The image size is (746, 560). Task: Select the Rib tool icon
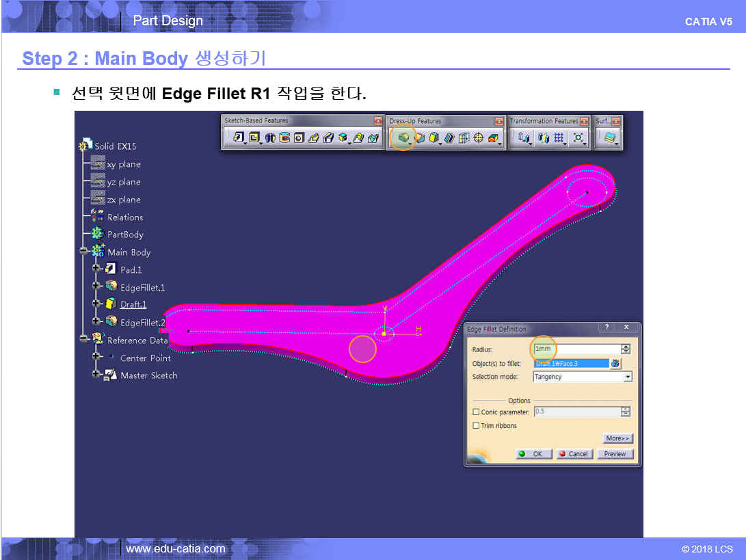click(314, 138)
